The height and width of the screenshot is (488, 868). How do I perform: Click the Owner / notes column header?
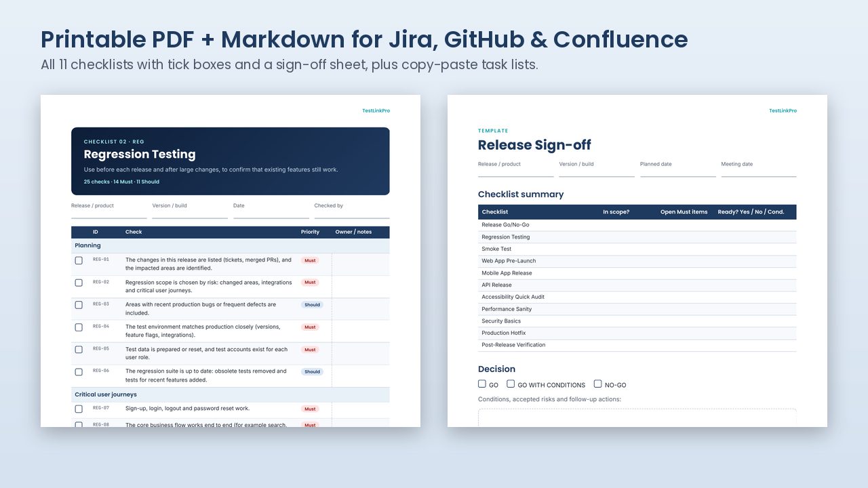353,232
